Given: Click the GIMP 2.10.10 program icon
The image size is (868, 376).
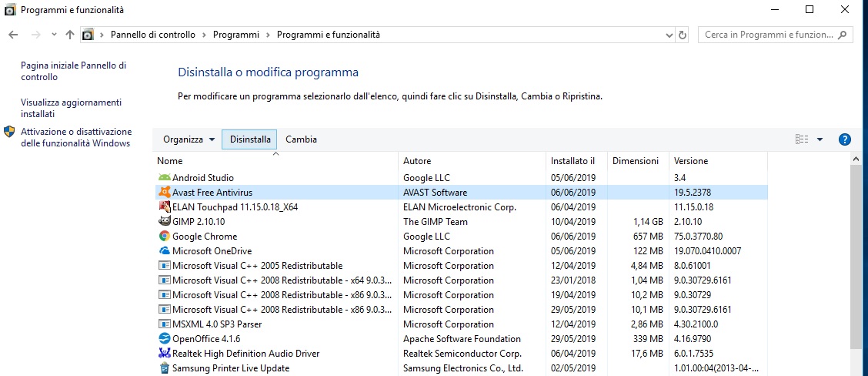Looking at the screenshot, I should [x=164, y=221].
